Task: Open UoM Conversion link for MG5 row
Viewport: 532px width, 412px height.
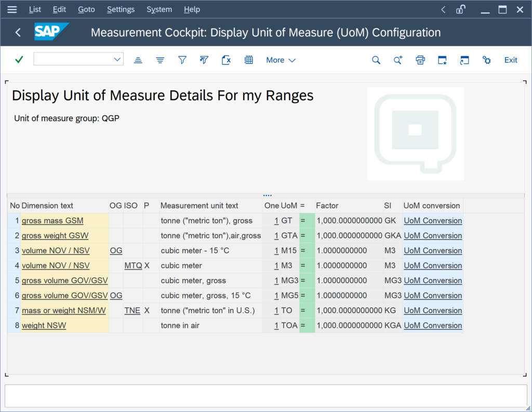Action: point(433,295)
